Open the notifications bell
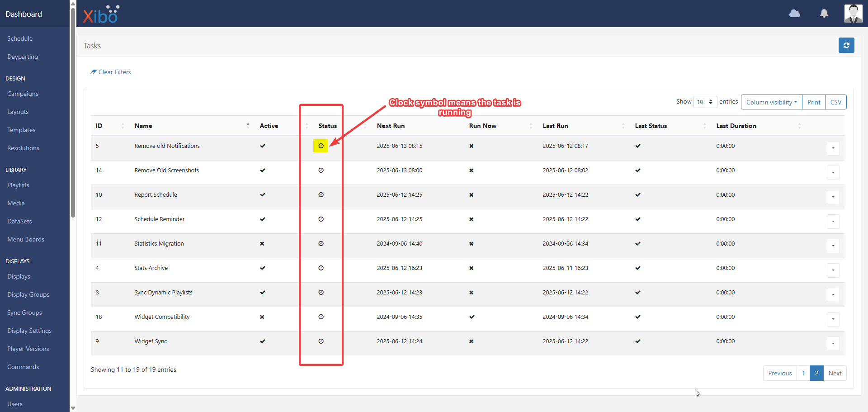 [824, 14]
